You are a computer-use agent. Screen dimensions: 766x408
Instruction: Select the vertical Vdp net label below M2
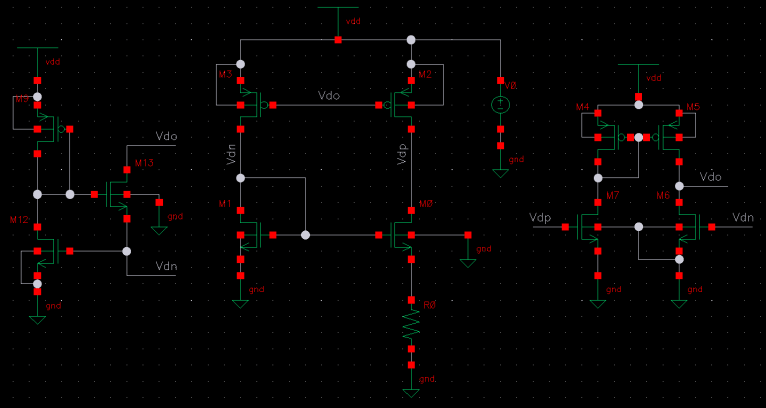[x=402, y=153]
